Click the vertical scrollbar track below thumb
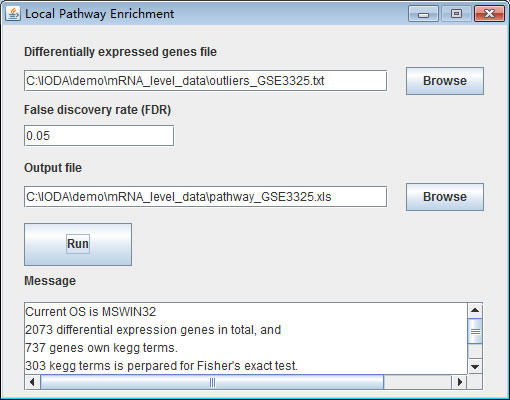 475,352
